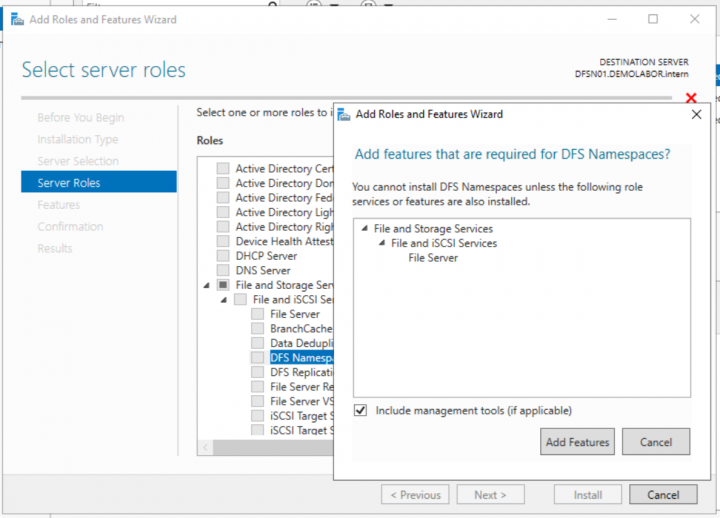Go to the Before You Begin step
The height and width of the screenshot is (518, 720).
point(80,117)
